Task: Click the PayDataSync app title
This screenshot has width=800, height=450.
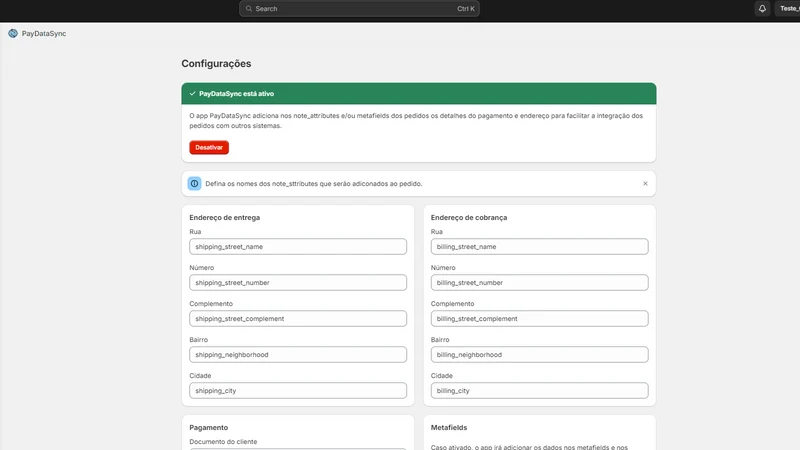Action: click(44, 34)
